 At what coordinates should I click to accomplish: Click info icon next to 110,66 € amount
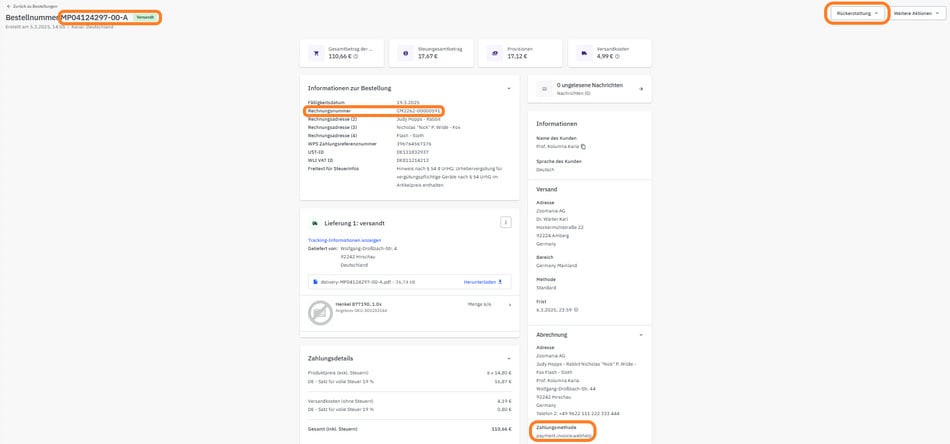click(356, 56)
